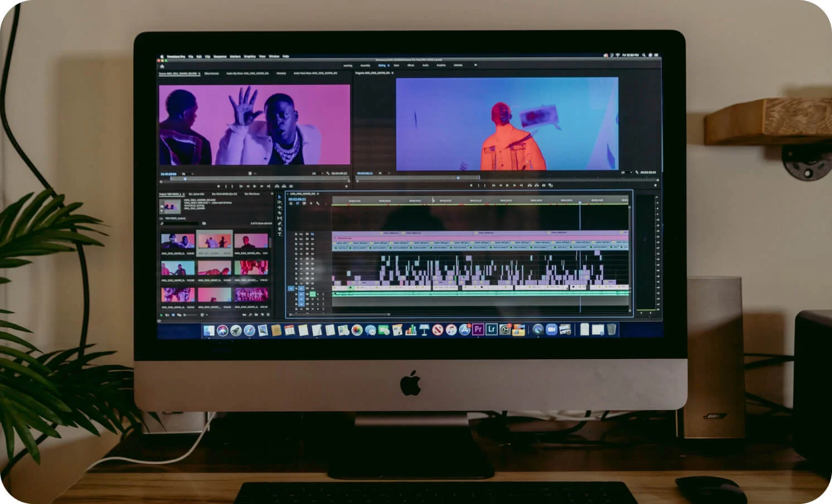This screenshot has height=504, width=832.
Task: Open Finder from the Dock
Action: point(209,331)
